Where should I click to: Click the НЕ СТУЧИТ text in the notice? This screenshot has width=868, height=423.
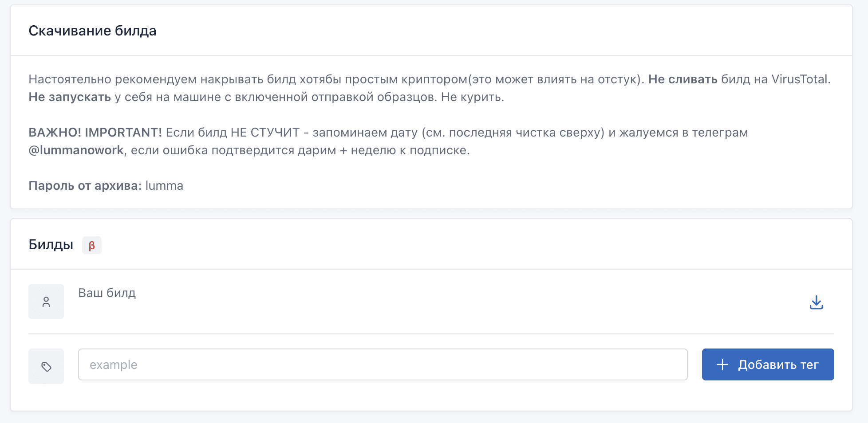click(265, 133)
